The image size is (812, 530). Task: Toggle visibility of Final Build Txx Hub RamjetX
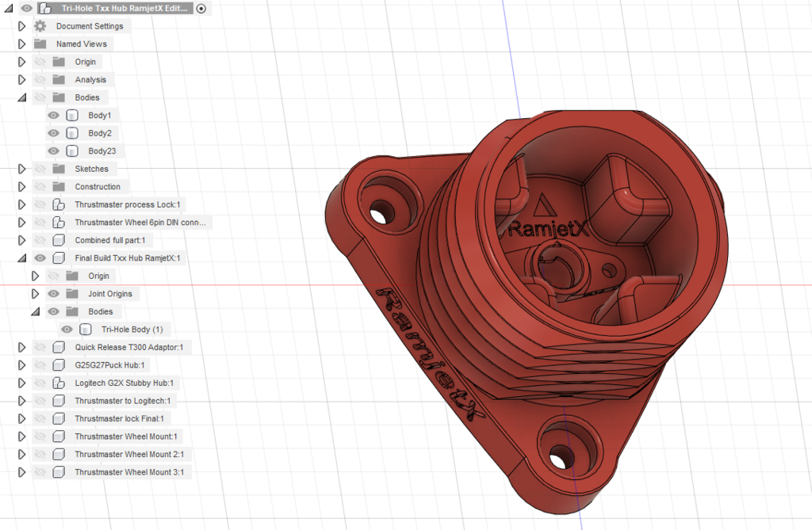coord(40,258)
